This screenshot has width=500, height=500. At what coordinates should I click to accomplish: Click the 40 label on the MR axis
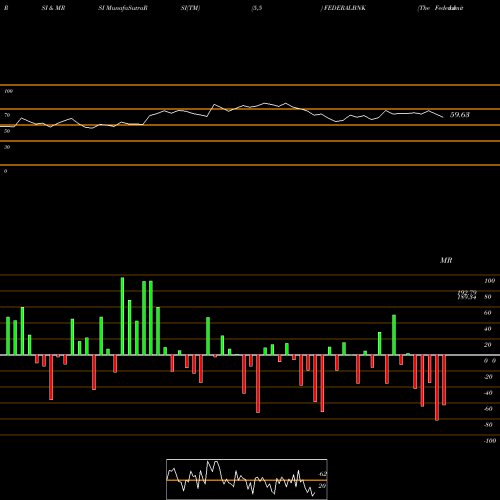pos(488,329)
